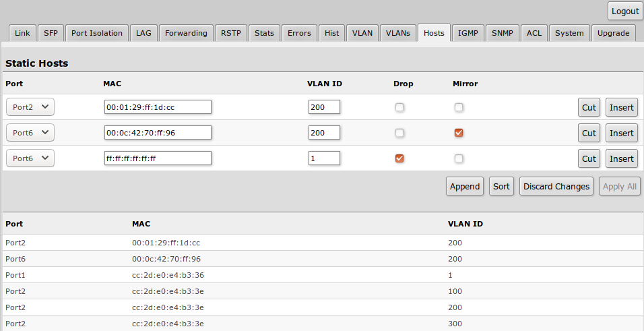Image resolution: width=644 pixels, height=331 pixels.
Task: Cut the first static host row
Action: point(589,107)
